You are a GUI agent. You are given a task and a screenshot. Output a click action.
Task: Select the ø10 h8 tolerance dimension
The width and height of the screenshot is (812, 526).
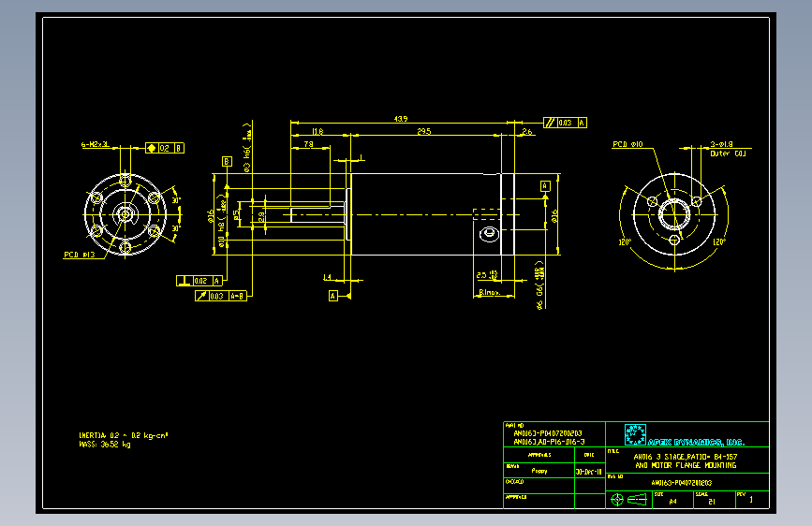click(222, 221)
